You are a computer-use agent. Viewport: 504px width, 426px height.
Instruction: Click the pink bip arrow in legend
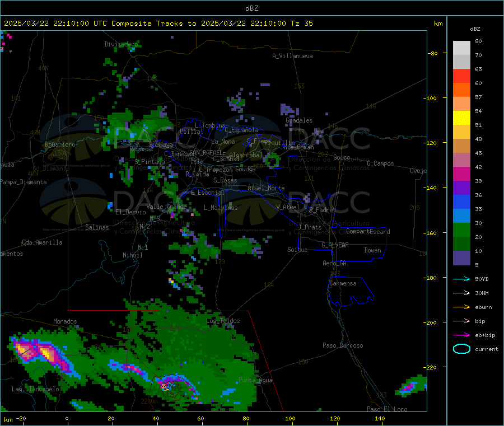(461, 321)
